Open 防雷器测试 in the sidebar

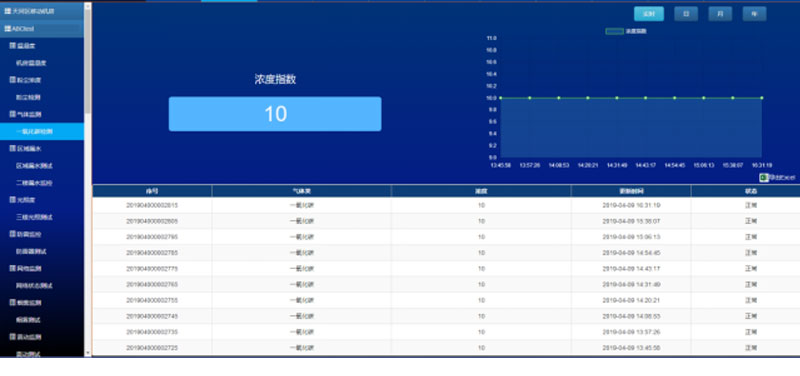[x=32, y=251]
